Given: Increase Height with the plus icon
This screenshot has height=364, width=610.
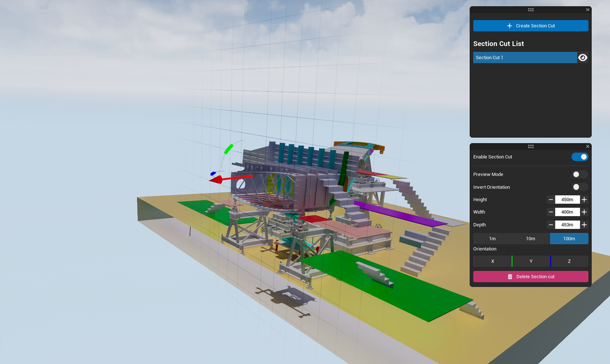Looking at the screenshot, I should (x=584, y=200).
